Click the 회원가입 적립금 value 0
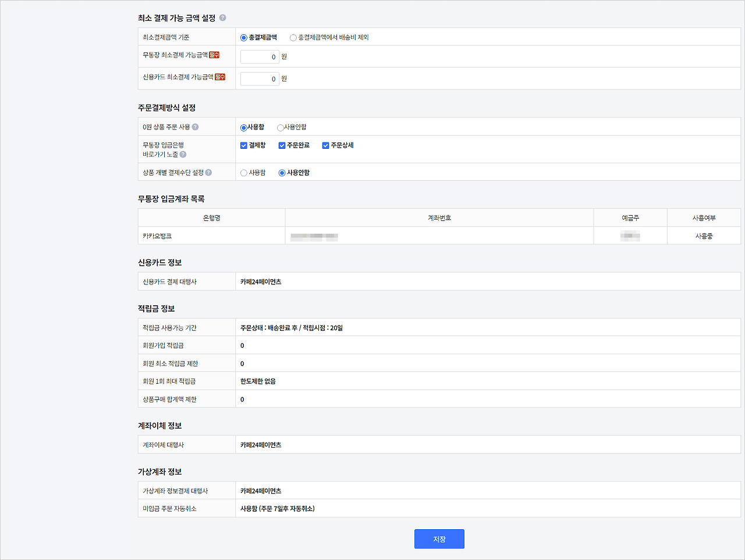This screenshot has width=745, height=560. [x=242, y=346]
